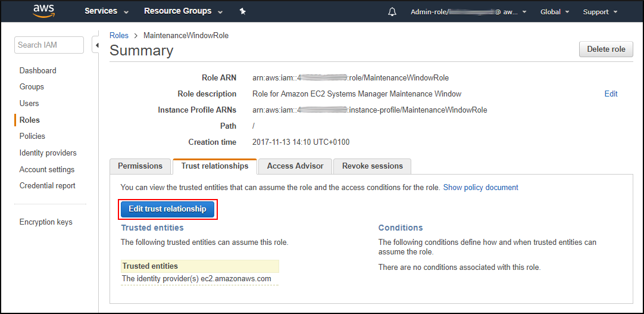Open the Revoke sessions tab

(372, 166)
